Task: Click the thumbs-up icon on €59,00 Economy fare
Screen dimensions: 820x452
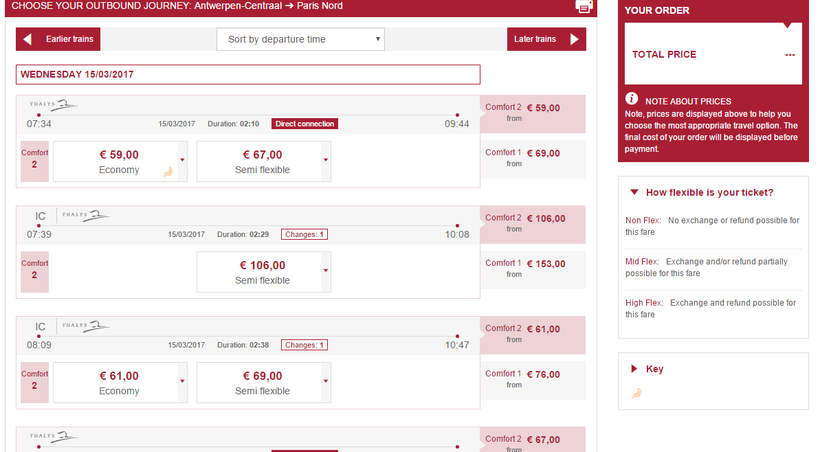Action: (x=168, y=171)
